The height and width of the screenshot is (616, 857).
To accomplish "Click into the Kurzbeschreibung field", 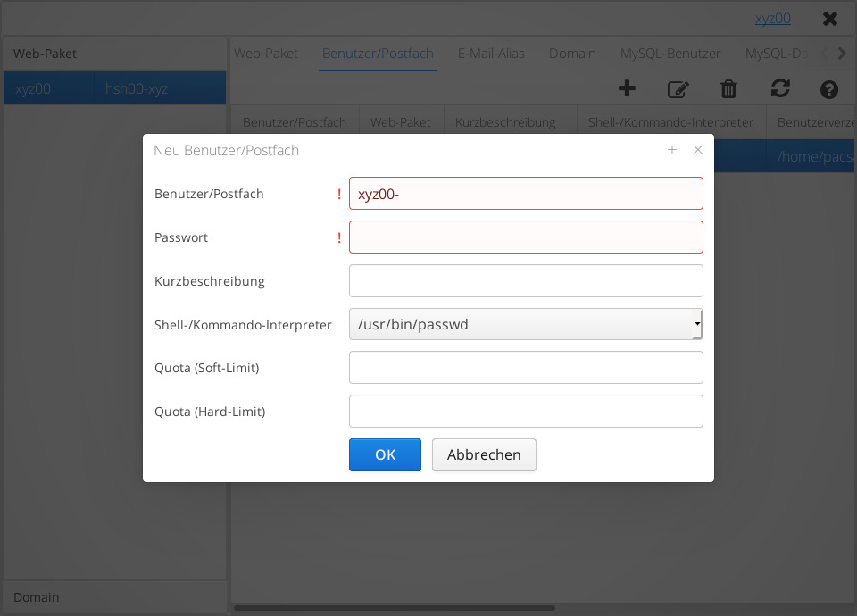I will coord(525,281).
